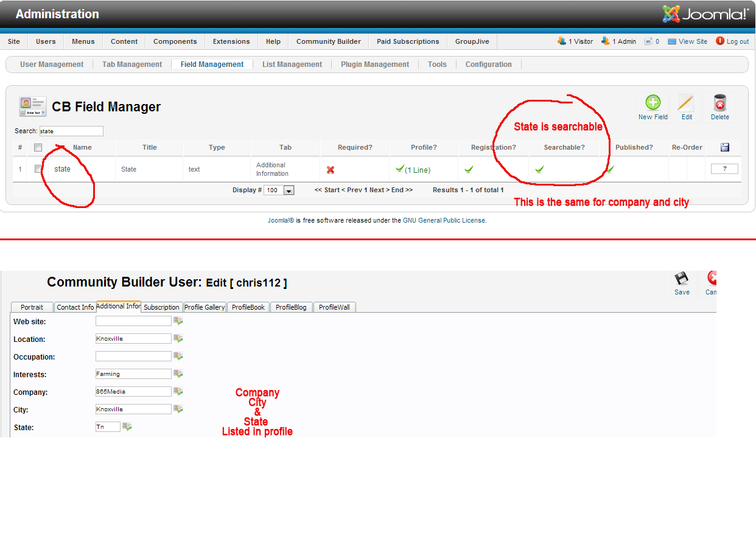Switch to the Portrait tab
The height and width of the screenshot is (539, 756).
tap(32, 307)
